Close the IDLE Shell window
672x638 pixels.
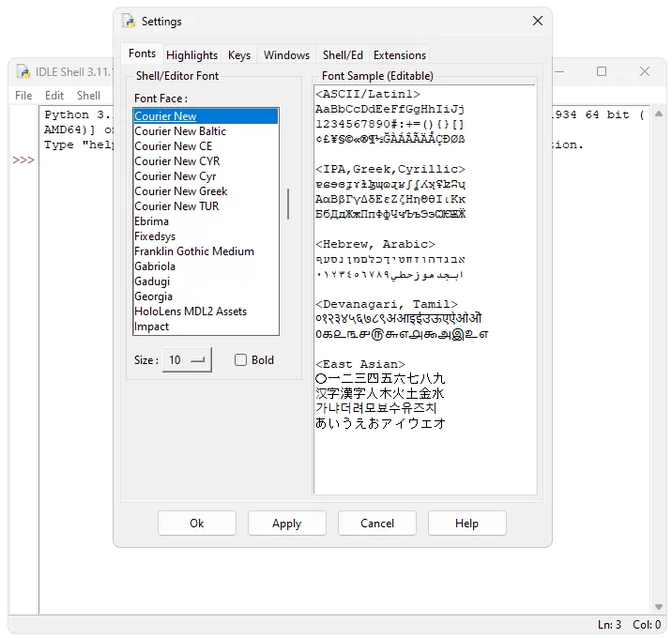coord(644,71)
